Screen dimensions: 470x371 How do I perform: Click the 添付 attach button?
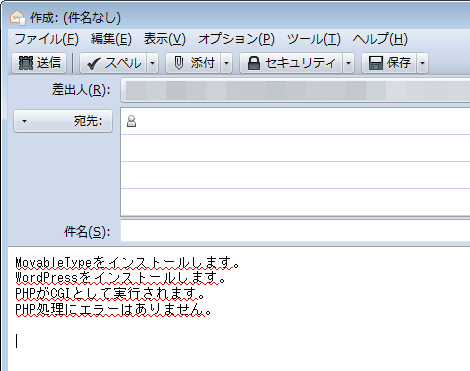193,63
